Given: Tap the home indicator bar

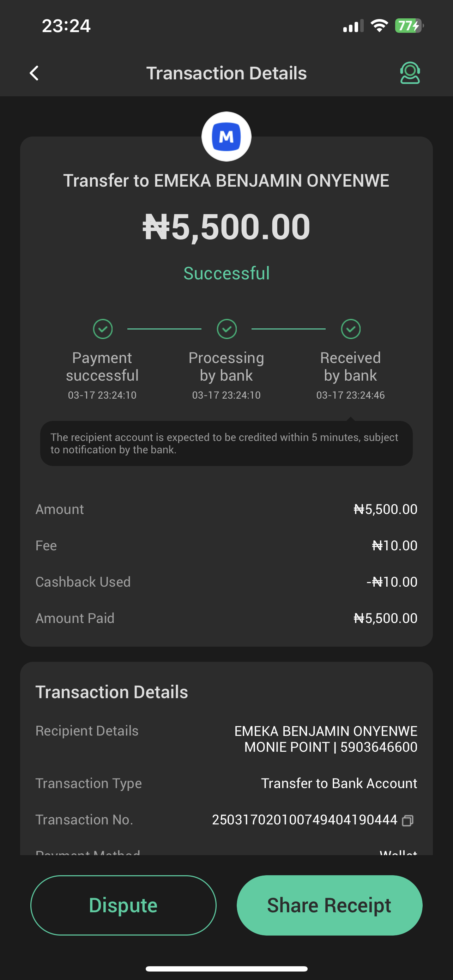Looking at the screenshot, I should pos(227,969).
